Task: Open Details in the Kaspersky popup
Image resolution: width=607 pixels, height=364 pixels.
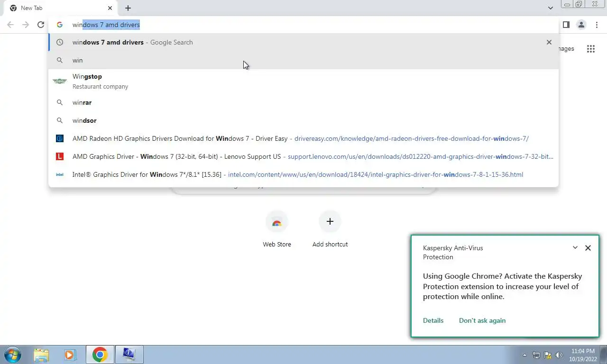Action: [x=433, y=320]
